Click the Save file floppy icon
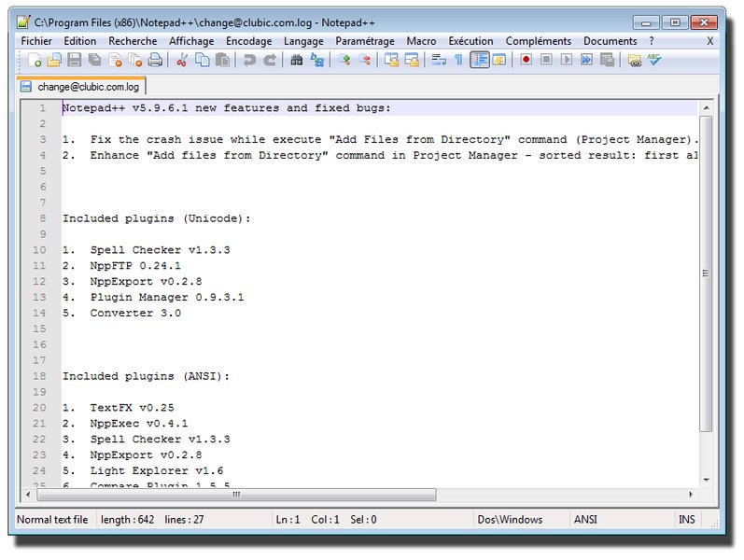Image resolution: width=744 pixels, height=560 pixels. point(75,61)
